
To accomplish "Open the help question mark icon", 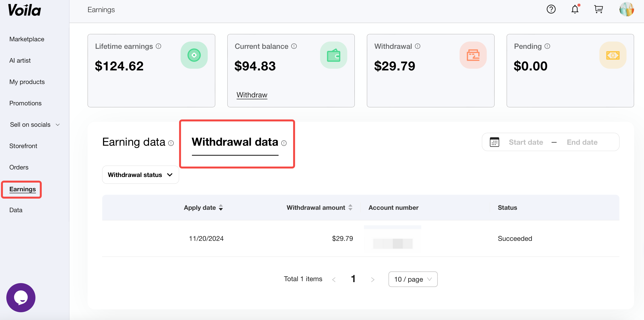I will pos(551,9).
